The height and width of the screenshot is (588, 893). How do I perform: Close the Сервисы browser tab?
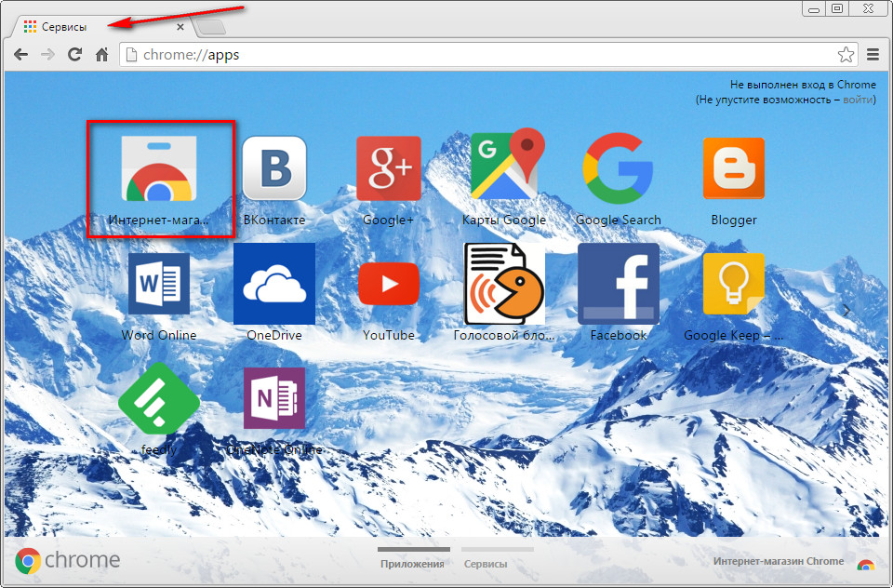point(180,27)
